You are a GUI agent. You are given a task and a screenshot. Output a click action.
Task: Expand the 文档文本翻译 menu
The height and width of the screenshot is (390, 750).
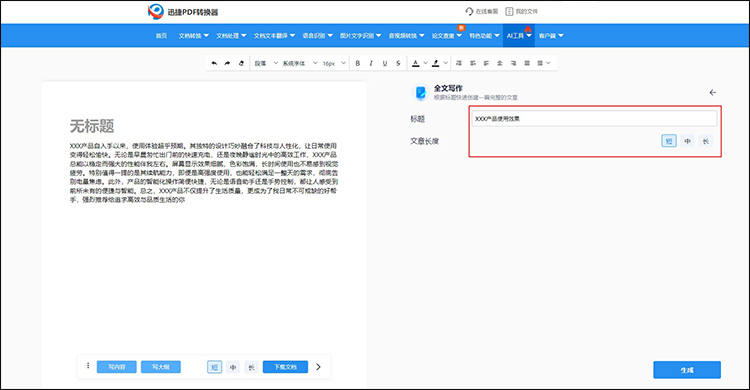point(274,35)
